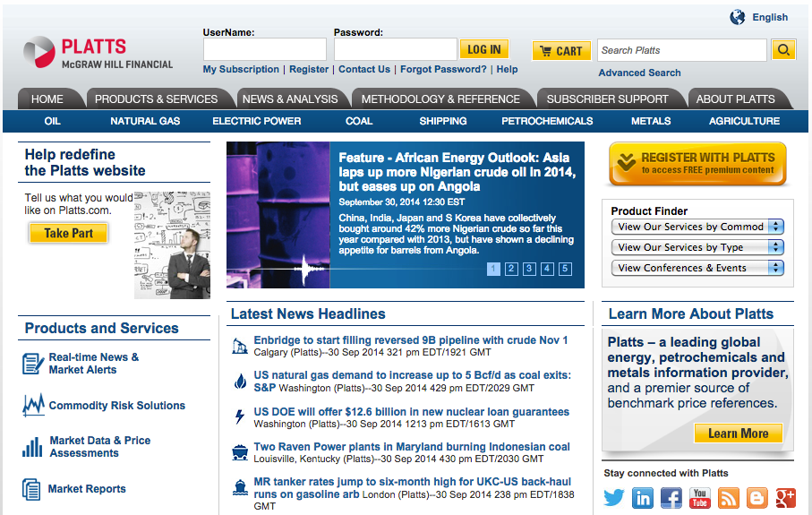Click Take Part button

pos(68,233)
